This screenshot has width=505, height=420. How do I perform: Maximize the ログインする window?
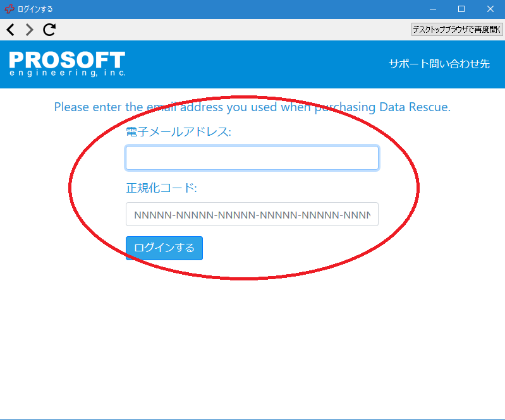coord(461,9)
